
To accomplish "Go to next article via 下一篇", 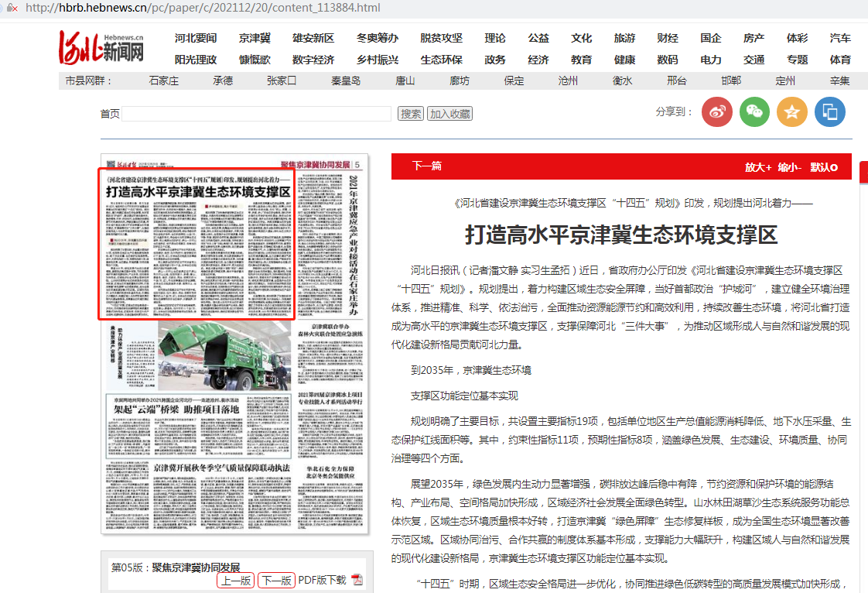I will (426, 166).
